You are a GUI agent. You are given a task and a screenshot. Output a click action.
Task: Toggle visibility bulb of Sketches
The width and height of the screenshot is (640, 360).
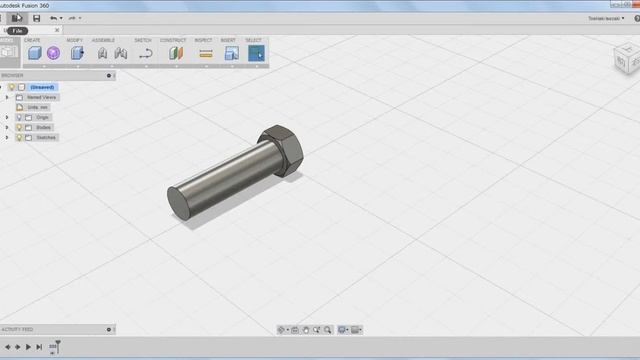19,138
